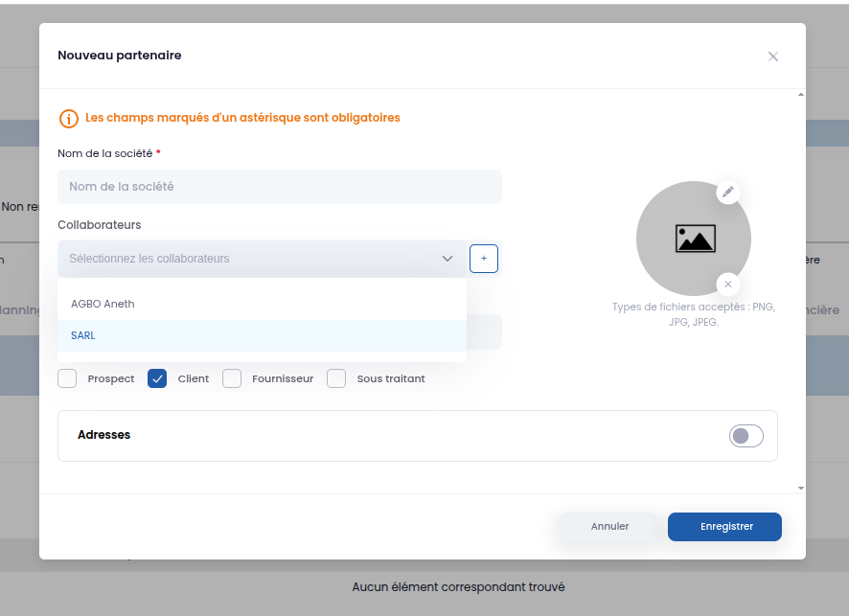The width and height of the screenshot is (849, 616).
Task: Toggle the Adresses switch on
Action: [746, 436]
